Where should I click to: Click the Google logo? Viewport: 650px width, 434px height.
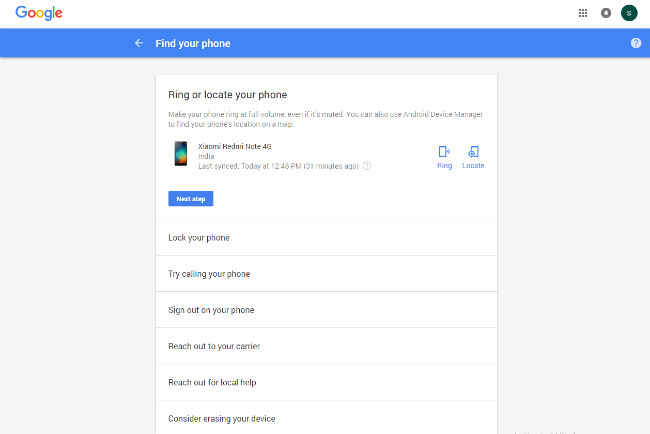click(x=39, y=13)
